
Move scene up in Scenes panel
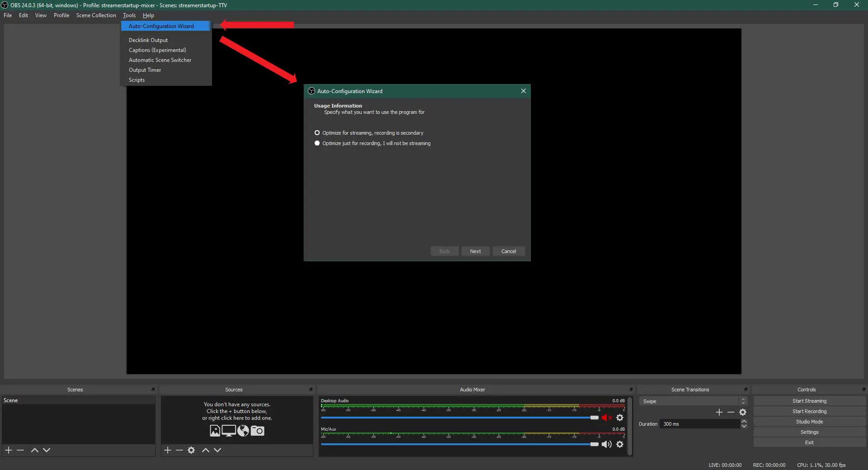coord(34,450)
